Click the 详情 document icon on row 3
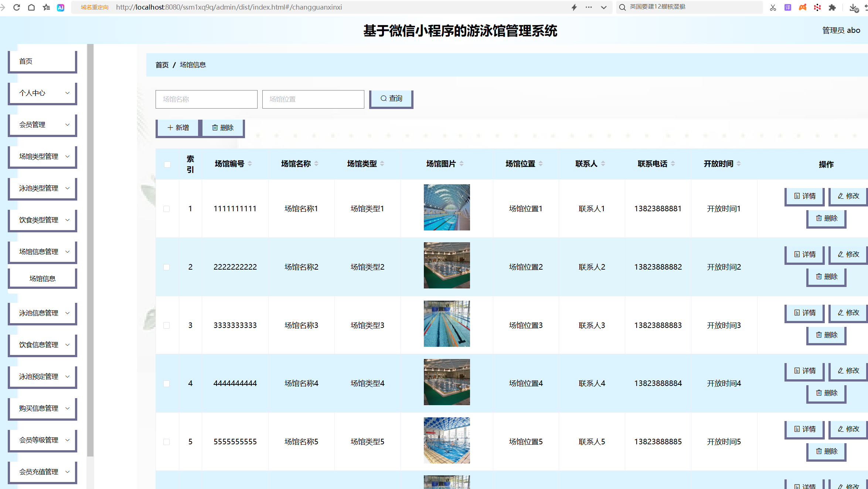 click(x=797, y=313)
